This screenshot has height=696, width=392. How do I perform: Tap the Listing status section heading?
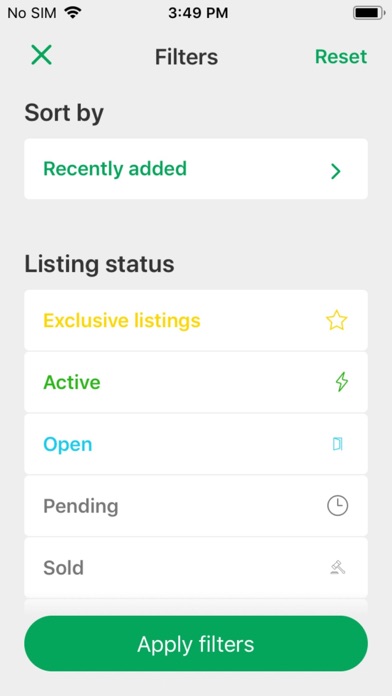99,264
